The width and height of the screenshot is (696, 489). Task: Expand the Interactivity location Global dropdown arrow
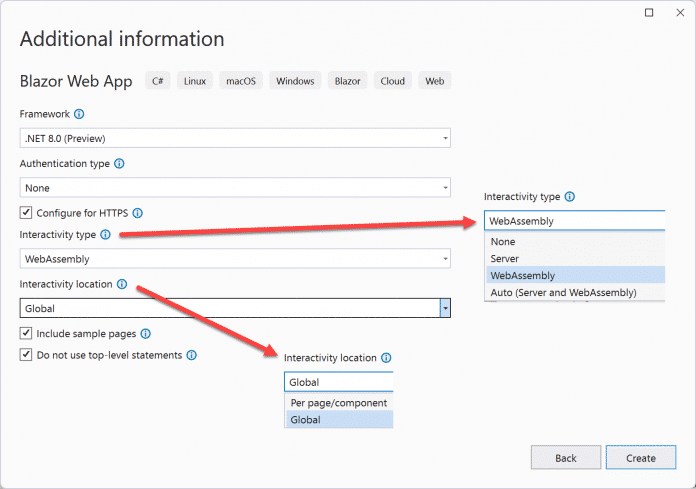click(445, 308)
